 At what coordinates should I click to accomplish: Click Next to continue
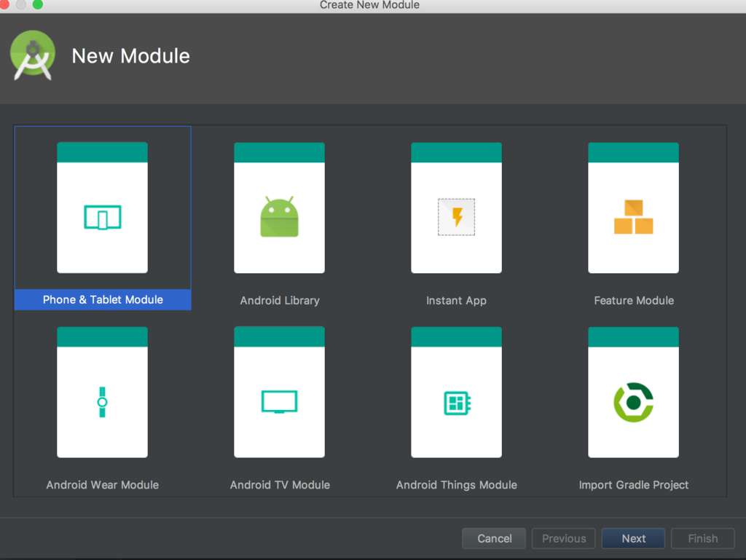click(633, 538)
